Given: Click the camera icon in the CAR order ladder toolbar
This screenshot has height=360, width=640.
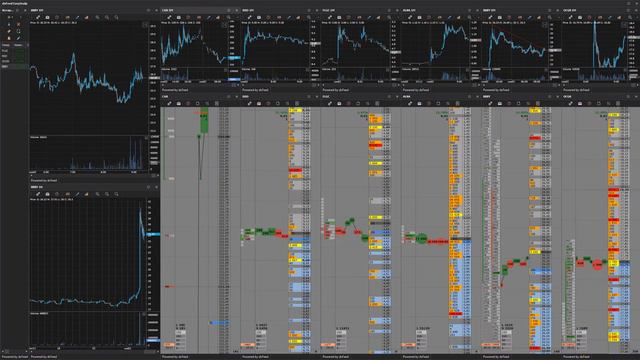Looking at the screenshot, I should pyautogui.click(x=179, y=104).
